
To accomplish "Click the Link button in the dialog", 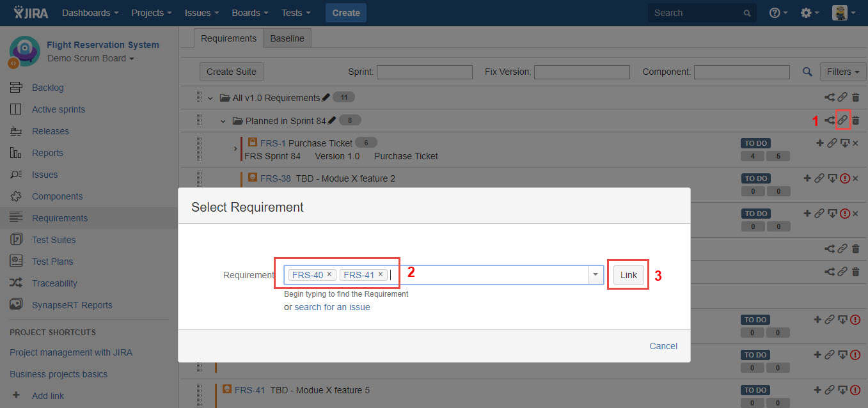I will pyautogui.click(x=629, y=275).
